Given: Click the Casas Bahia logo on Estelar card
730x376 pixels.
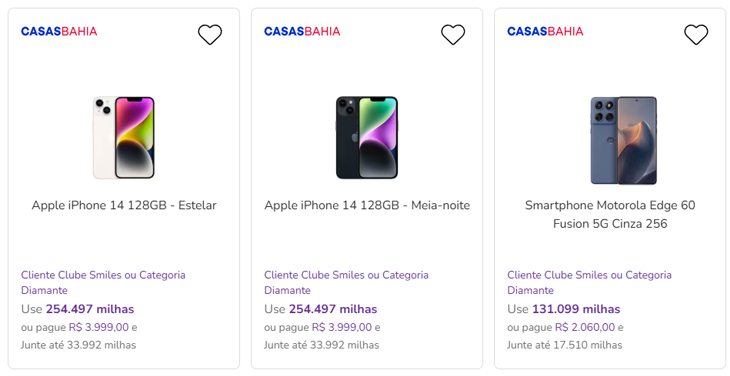Looking at the screenshot, I should (x=59, y=31).
